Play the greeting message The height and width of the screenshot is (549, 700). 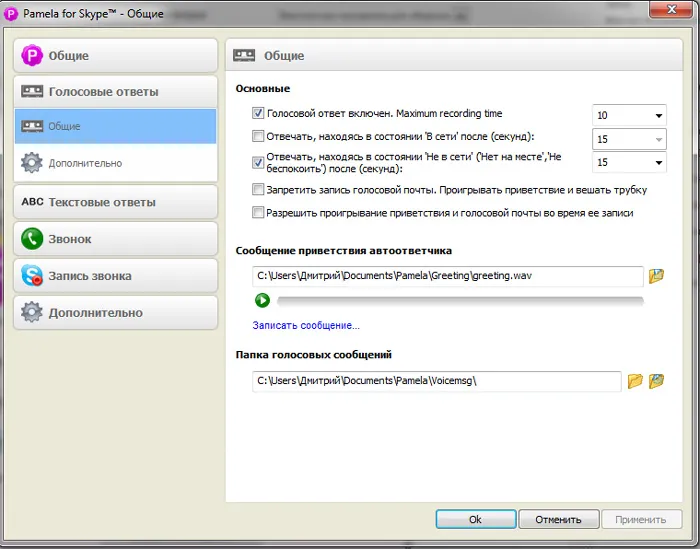(x=262, y=300)
